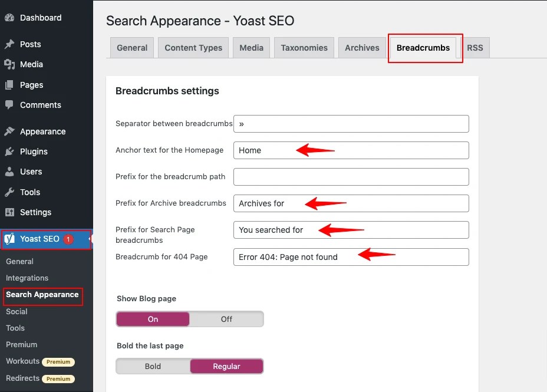Open Comments via the speech bubble icon
This screenshot has width=547, height=392.
coord(10,105)
